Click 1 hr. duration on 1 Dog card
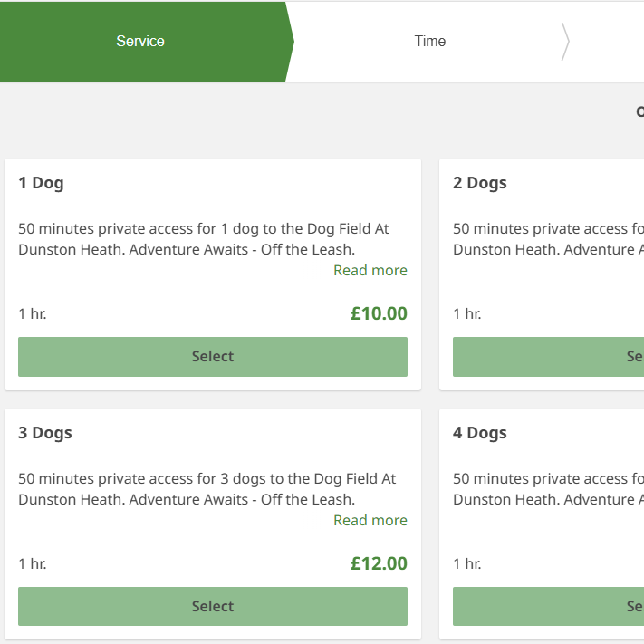Viewport: 644px width, 644px height. click(33, 313)
